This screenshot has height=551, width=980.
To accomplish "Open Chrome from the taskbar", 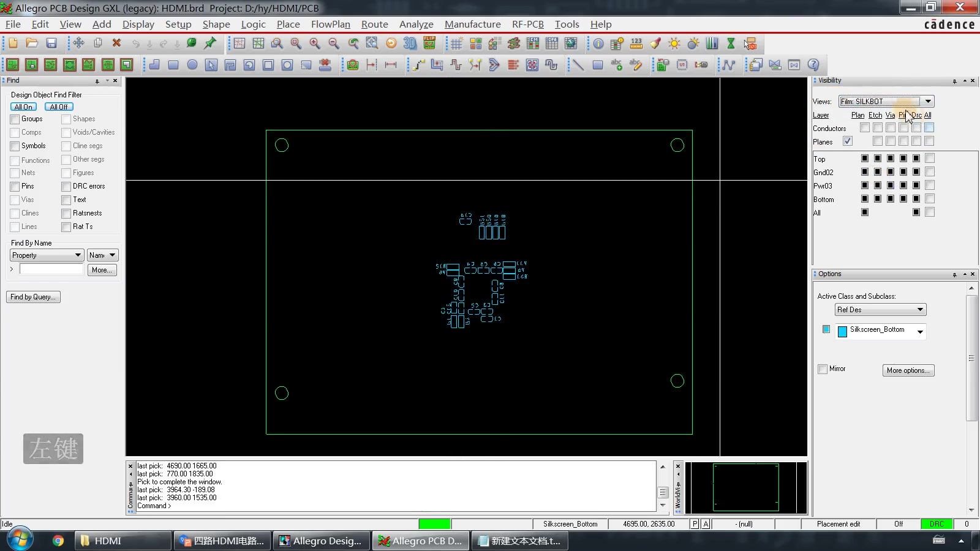I will [x=58, y=541].
